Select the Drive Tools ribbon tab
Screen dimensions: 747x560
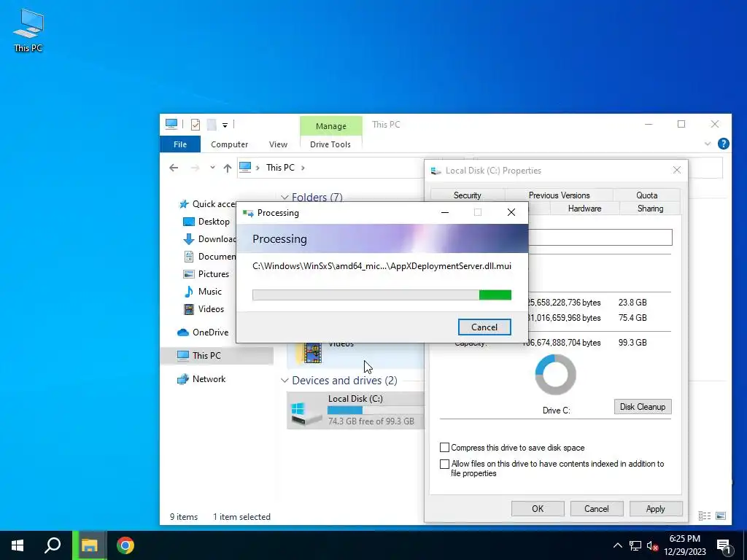coord(330,144)
